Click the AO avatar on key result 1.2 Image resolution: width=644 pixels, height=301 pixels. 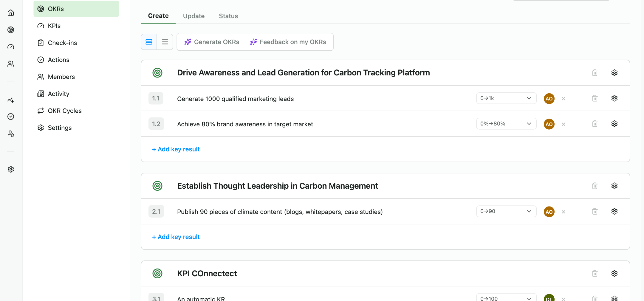point(549,124)
